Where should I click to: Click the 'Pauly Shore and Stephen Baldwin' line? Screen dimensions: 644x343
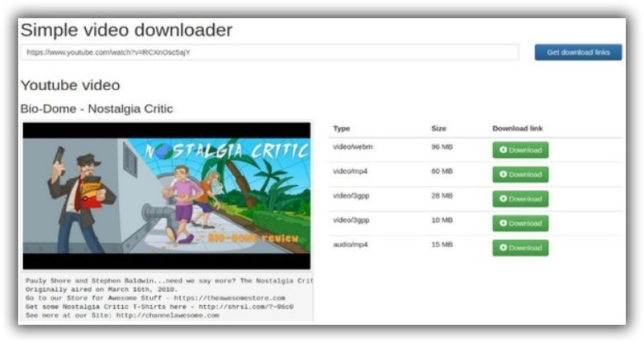coord(169,280)
